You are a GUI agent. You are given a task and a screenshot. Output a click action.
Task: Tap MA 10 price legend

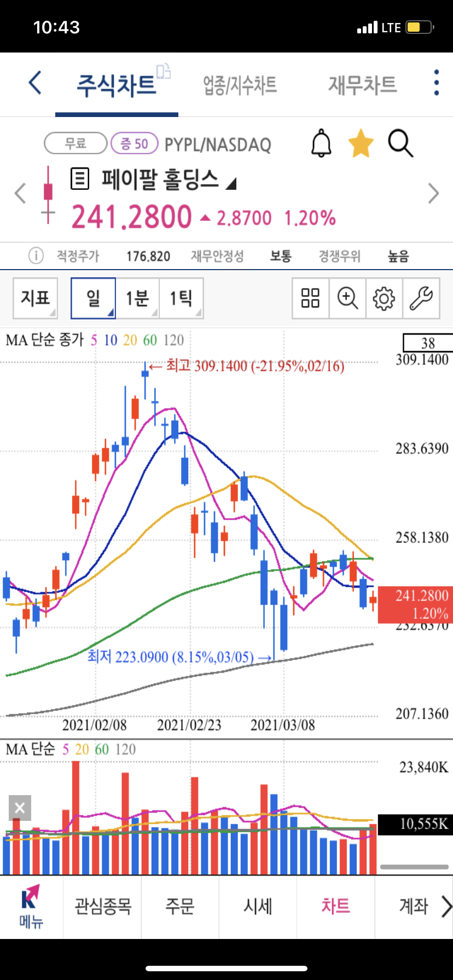point(111,340)
